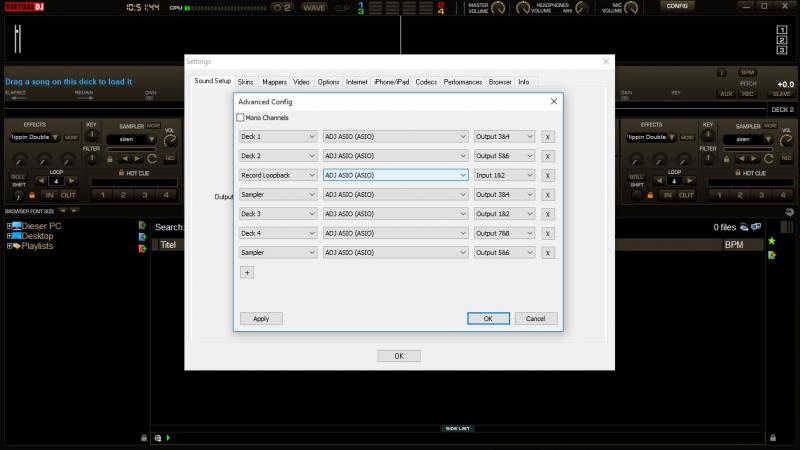The height and width of the screenshot is (450, 800).
Task: Expand the Dieser PC tree node
Action: pos(9,226)
